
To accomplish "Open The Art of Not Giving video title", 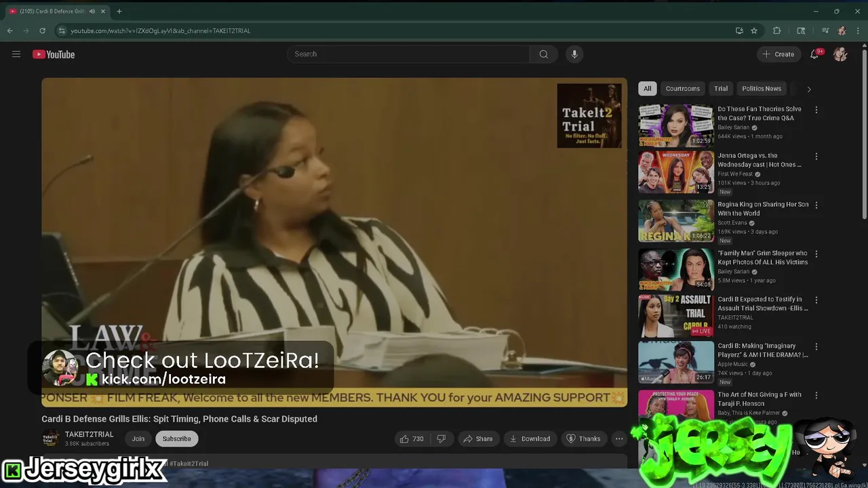I will pyautogui.click(x=759, y=399).
